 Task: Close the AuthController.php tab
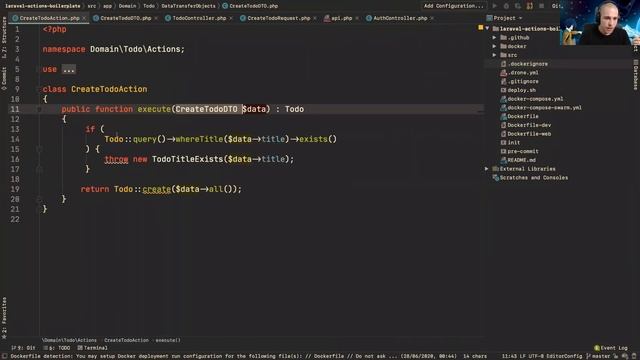pos(432,18)
